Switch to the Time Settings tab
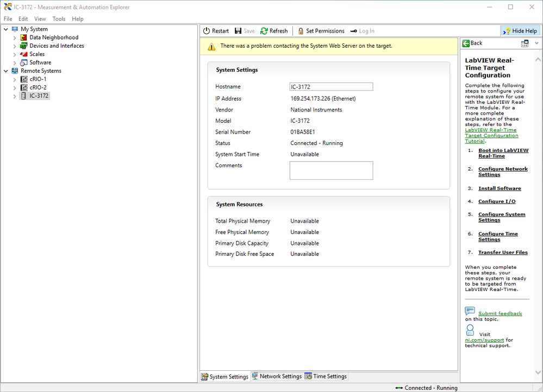The width and height of the screenshot is (543, 392). point(325,376)
